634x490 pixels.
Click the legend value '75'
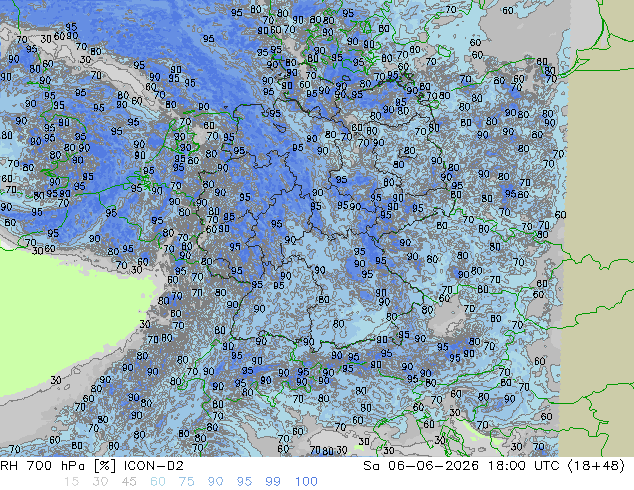click(x=186, y=482)
